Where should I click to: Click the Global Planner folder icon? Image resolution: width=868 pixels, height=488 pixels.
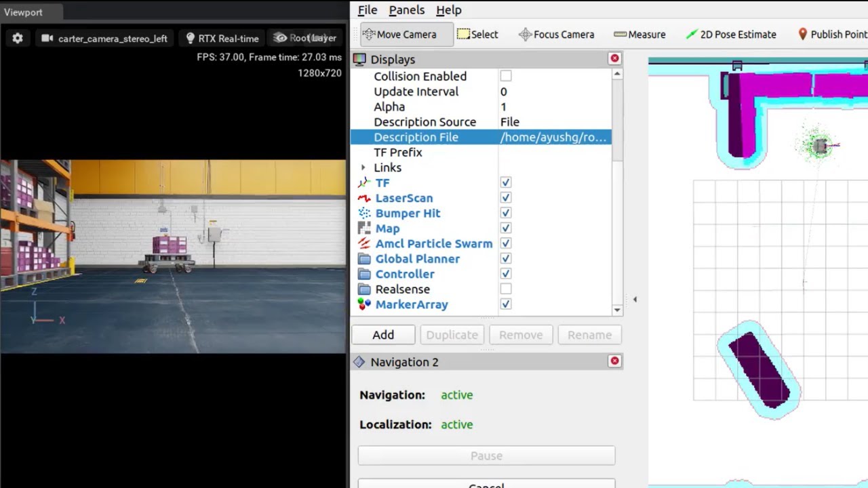click(x=364, y=259)
